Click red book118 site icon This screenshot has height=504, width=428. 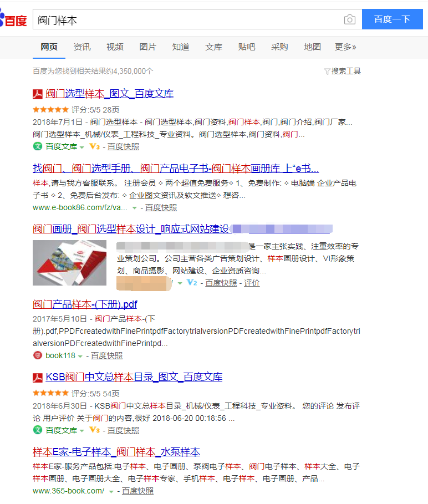[x=38, y=355]
